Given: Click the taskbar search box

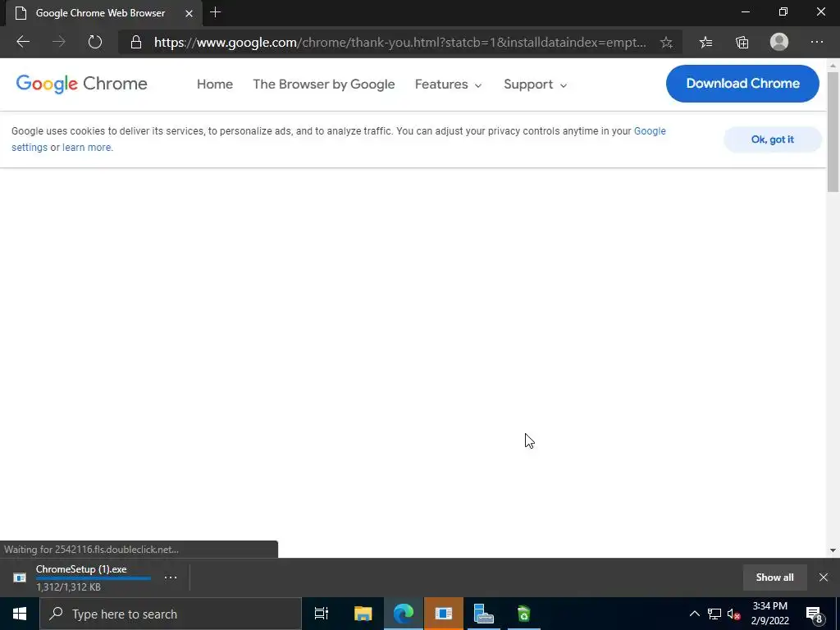Looking at the screenshot, I should pos(171,614).
